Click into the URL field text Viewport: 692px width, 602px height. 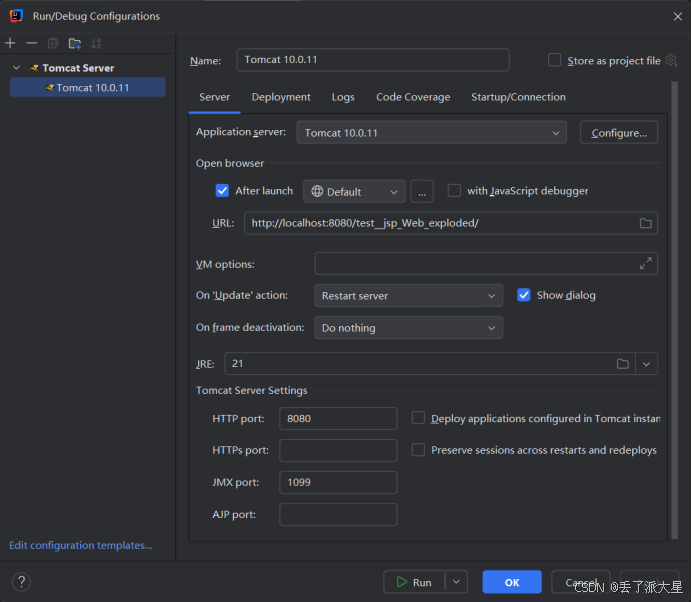tap(365, 223)
